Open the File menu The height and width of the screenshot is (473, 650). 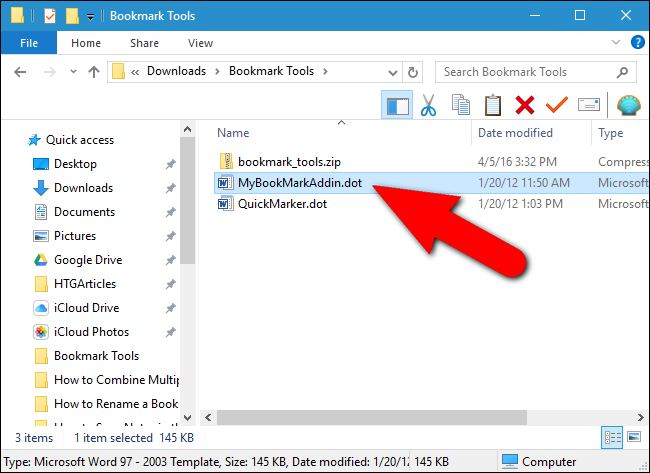point(29,43)
